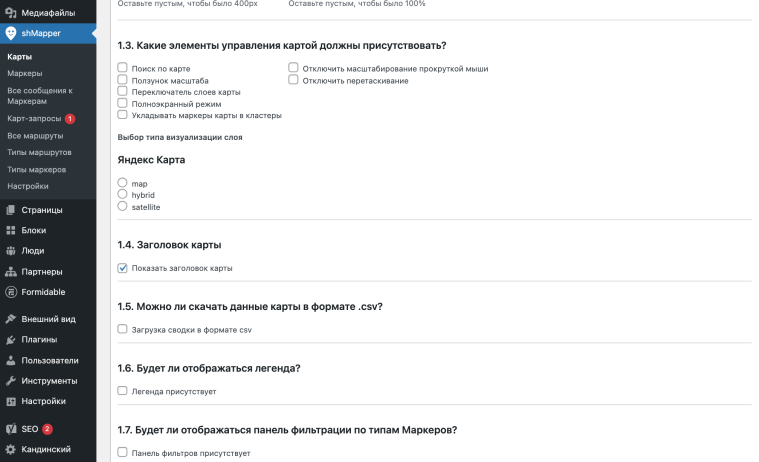Click the SEO menu item with badge
The width and height of the screenshot is (760, 462).
click(x=30, y=428)
